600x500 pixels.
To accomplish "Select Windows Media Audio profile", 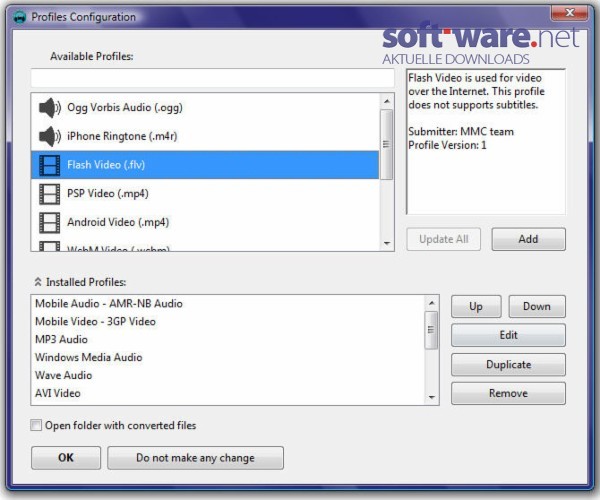I will click(228, 357).
